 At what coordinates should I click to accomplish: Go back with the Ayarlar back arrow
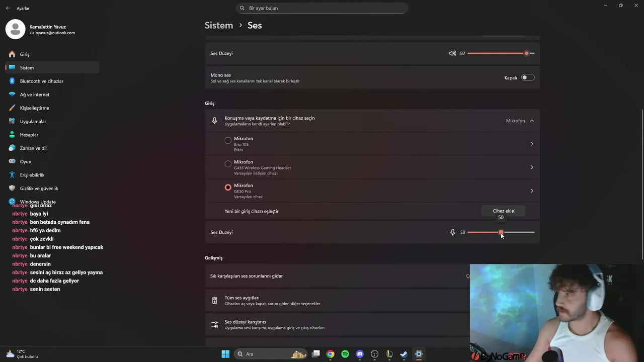pos(8,8)
